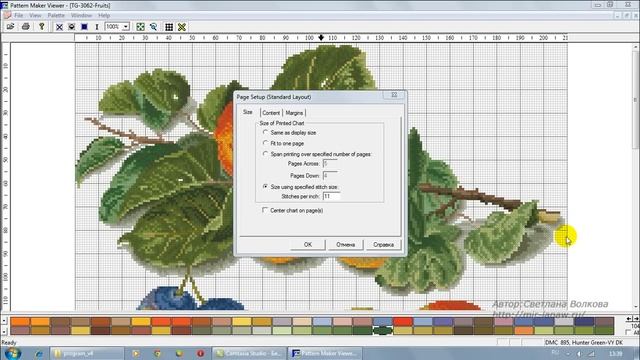Click the magnifier zoom toolbar icon
The height and width of the screenshot is (360, 640).
tap(153, 27)
